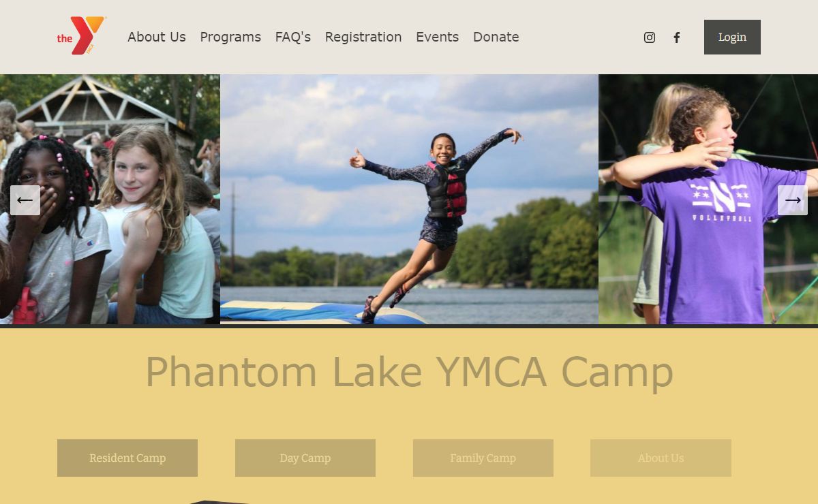Image resolution: width=818 pixels, height=504 pixels.
Task: Click the left arrow on the slideshow
Action: tap(25, 200)
